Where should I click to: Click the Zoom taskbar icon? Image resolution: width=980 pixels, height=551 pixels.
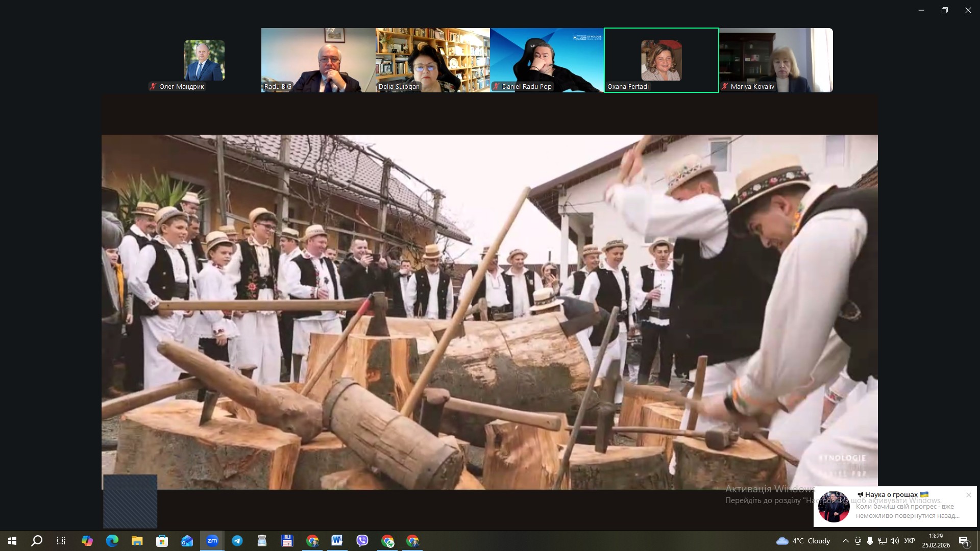tap(212, 541)
